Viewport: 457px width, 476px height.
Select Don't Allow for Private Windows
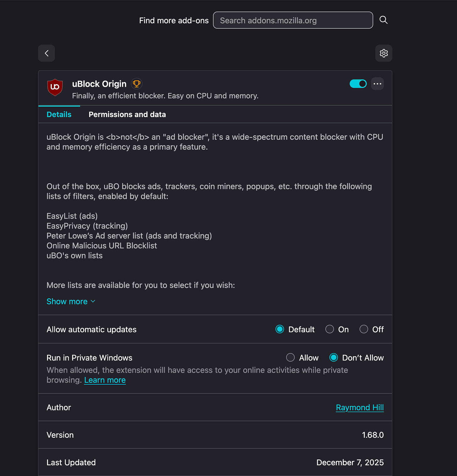(334, 358)
